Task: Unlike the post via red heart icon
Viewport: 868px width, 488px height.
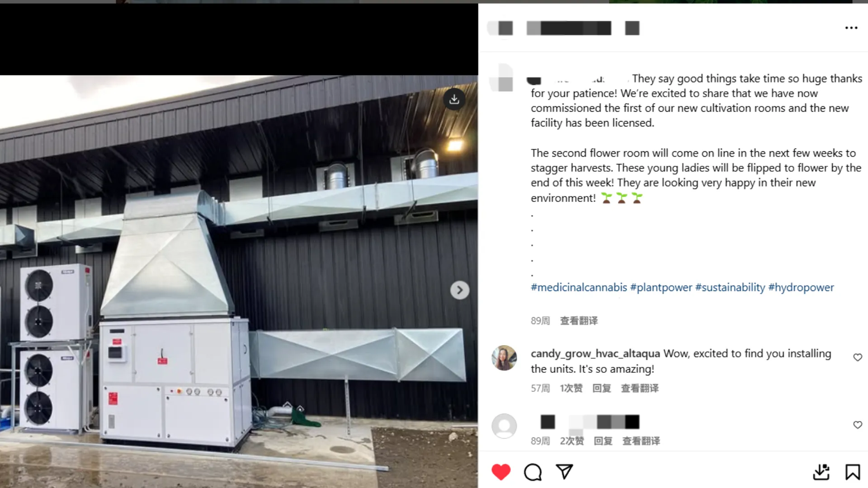Action: point(500,472)
